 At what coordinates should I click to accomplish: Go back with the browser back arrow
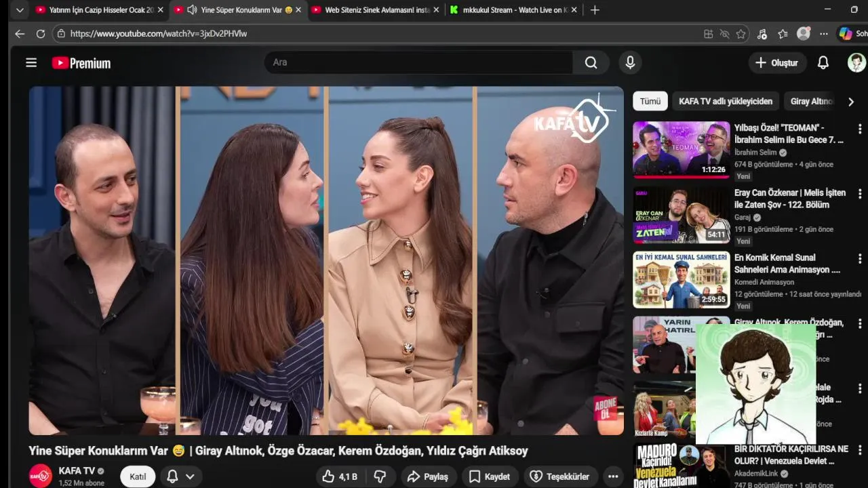tap(20, 34)
